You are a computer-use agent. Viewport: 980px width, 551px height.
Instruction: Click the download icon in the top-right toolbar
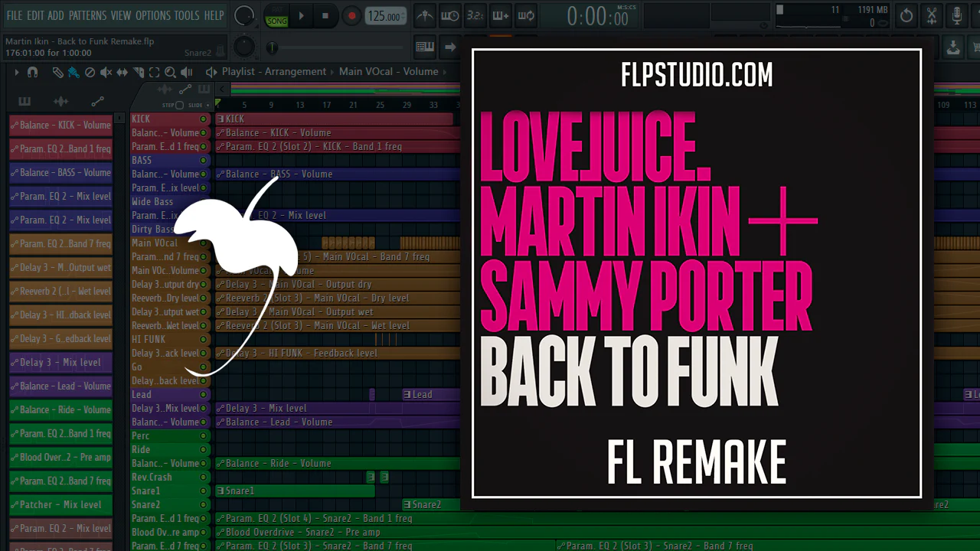[953, 47]
